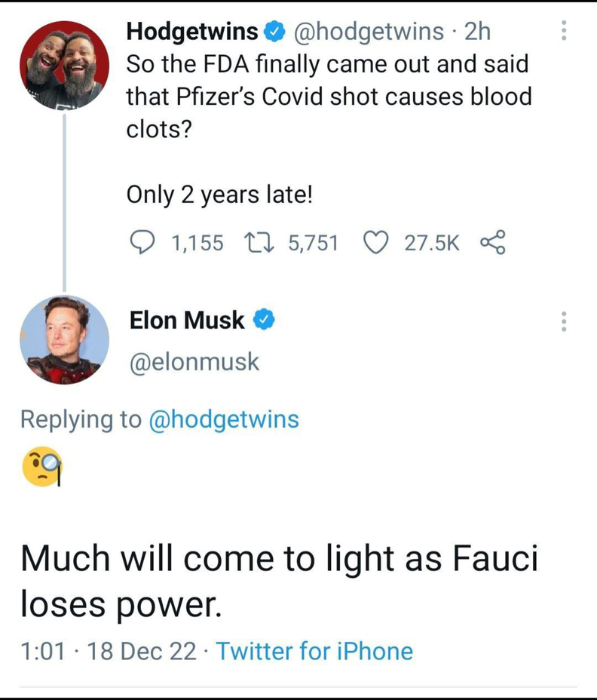Image resolution: width=597 pixels, height=700 pixels.
Task: Click the Elon Musk display name
Action: coord(188,321)
